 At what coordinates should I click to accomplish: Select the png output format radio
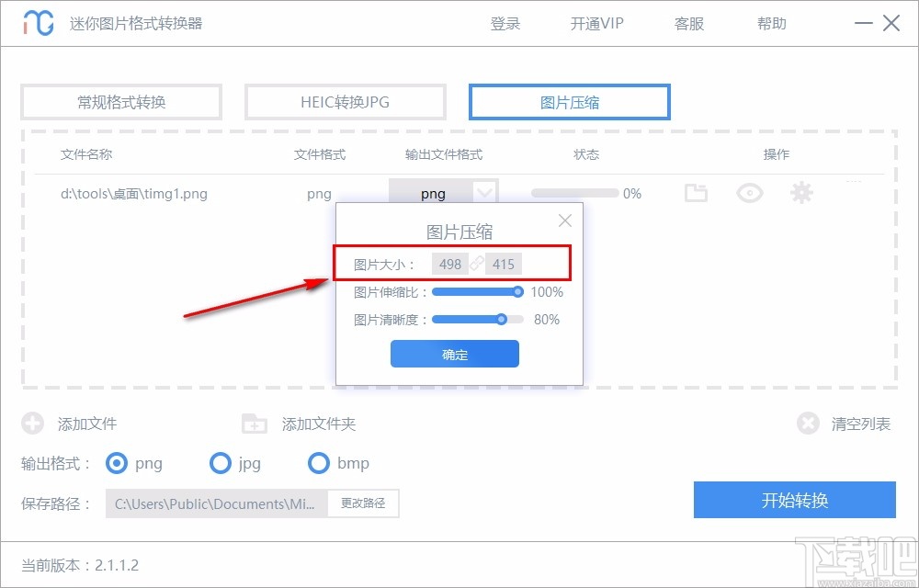coord(117,464)
